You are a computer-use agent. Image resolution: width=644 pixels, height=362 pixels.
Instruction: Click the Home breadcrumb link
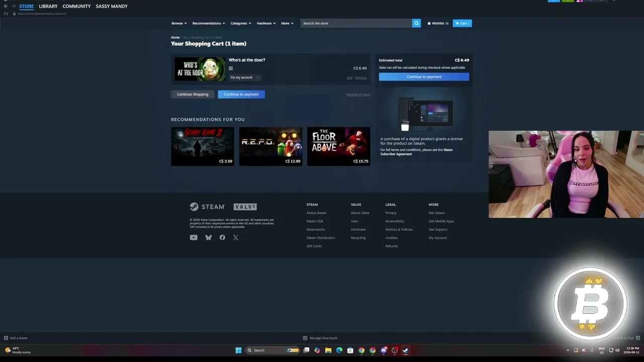[175, 37]
